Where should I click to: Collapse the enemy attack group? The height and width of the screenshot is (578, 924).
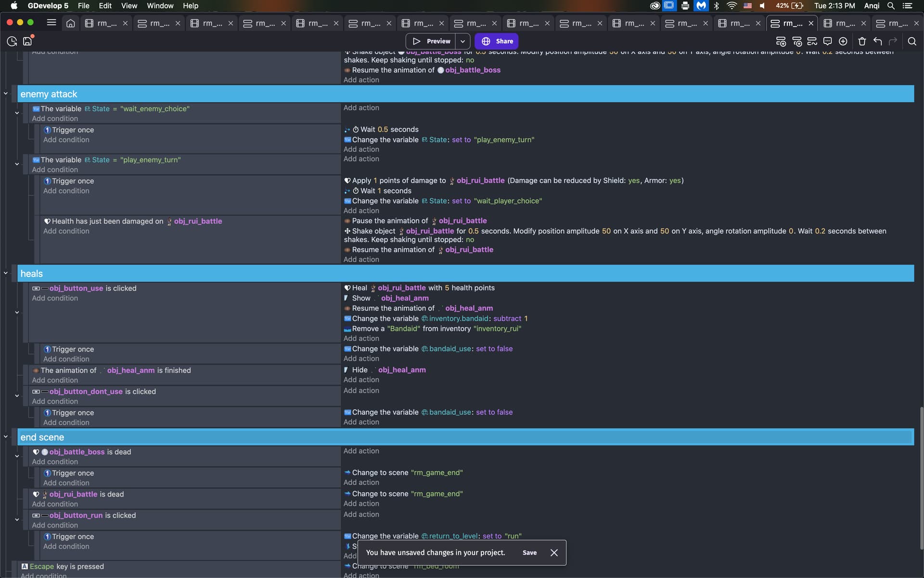tap(6, 93)
